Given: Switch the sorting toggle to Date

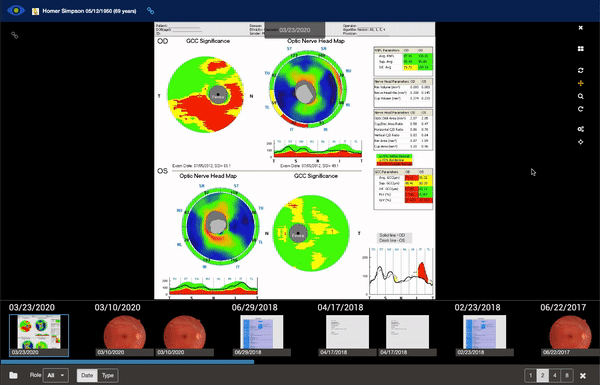Looking at the screenshot, I should click(87, 375).
